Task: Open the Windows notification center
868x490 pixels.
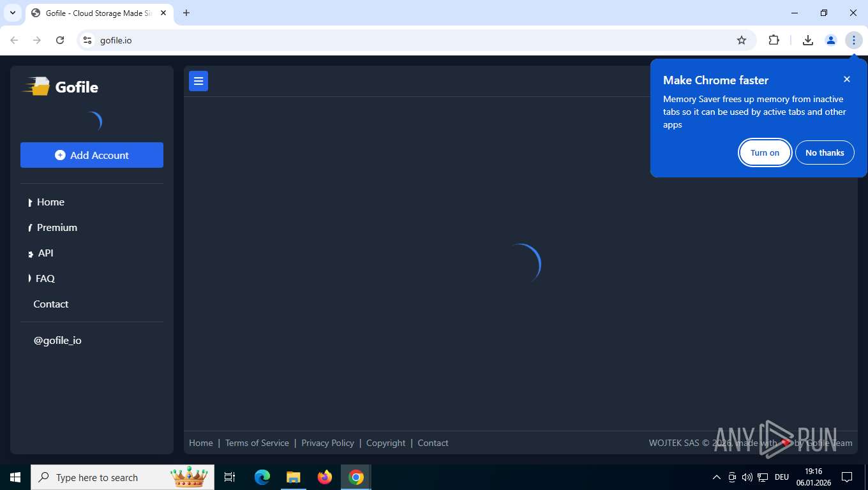Action: click(x=847, y=477)
